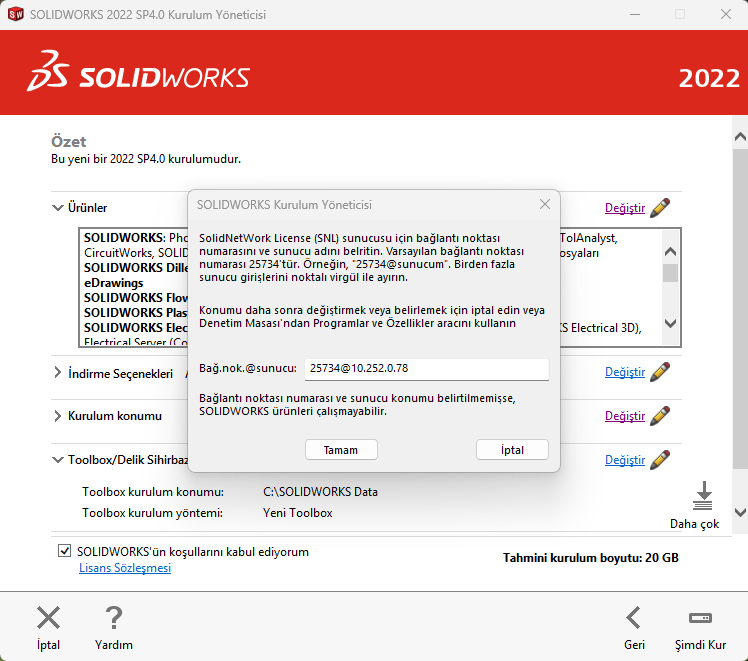The width and height of the screenshot is (748, 661).
Task: Click main page scroll up arrow
Action: [x=740, y=137]
